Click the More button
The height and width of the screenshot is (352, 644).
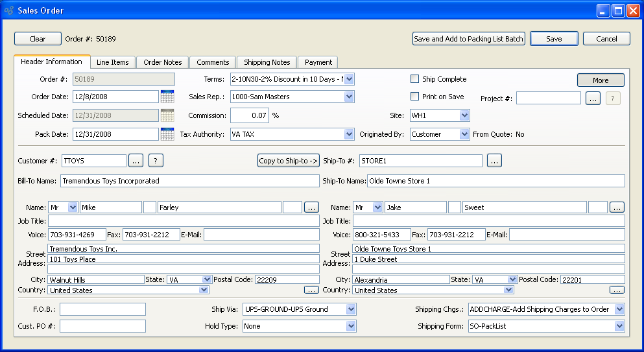[x=601, y=80]
